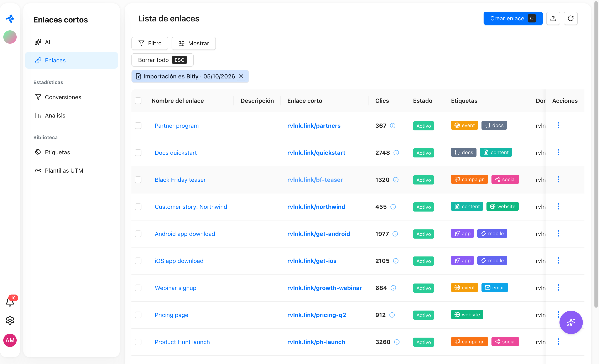This screenshot has width=599, height=364.
Task: Open the Filtro filter dropdown
Action: (x=150, y=43)
